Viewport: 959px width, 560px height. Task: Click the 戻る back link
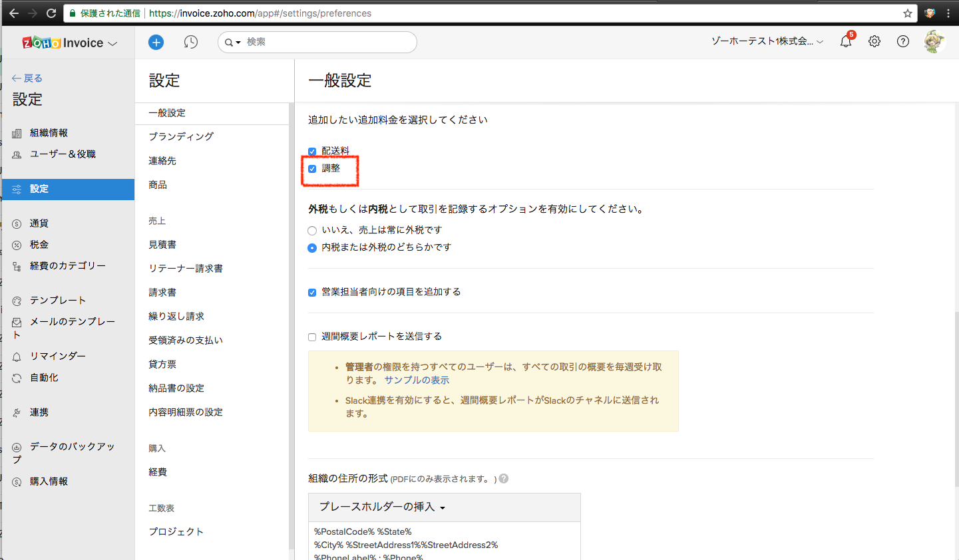(x=27, y=78)
